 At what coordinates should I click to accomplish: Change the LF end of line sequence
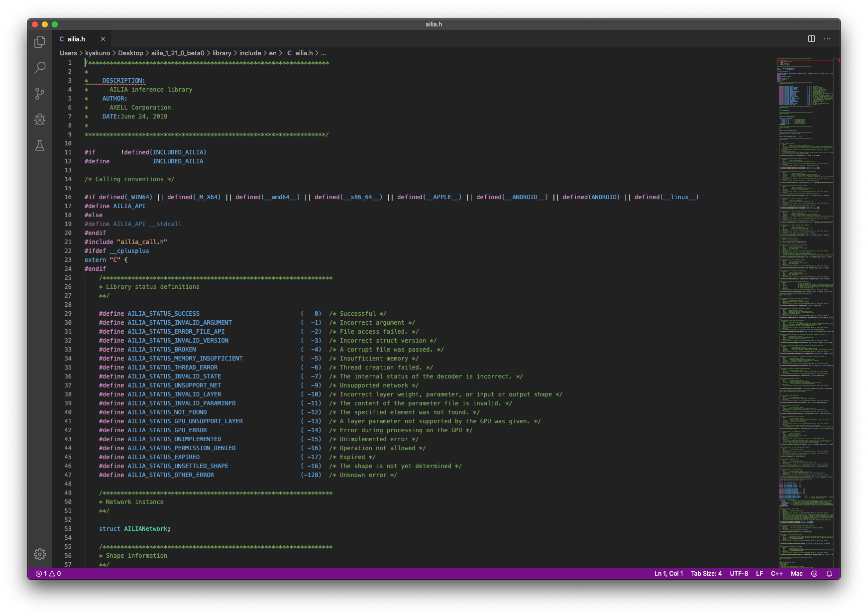coord(759,574)
